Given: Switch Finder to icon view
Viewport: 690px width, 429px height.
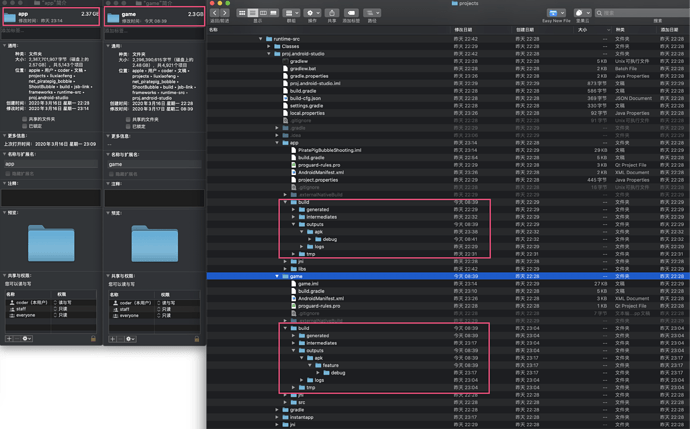Looking at the screenshot, I should 242,13.
